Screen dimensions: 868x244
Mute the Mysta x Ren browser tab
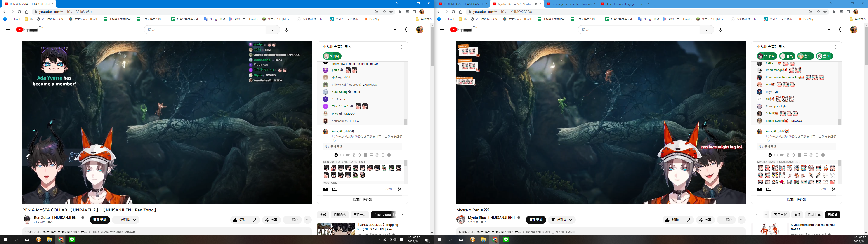pyautogui.click(x=536, y=4)
